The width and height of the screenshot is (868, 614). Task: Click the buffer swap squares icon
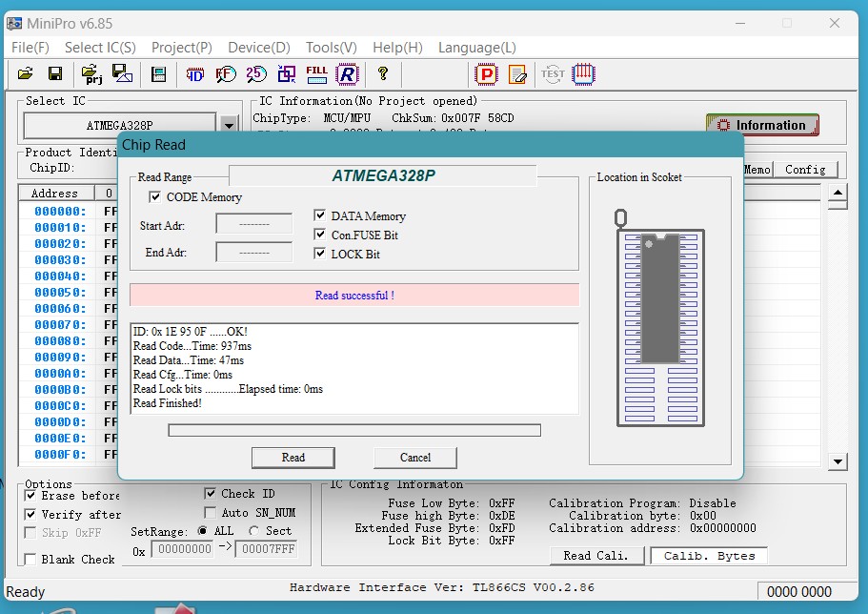coord(287,73)
